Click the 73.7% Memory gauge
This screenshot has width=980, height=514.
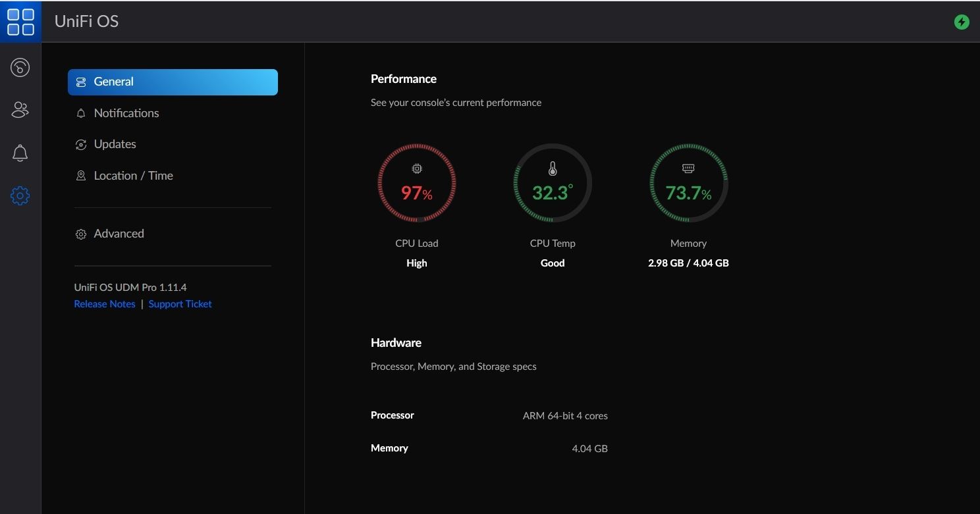click(688, 183)
